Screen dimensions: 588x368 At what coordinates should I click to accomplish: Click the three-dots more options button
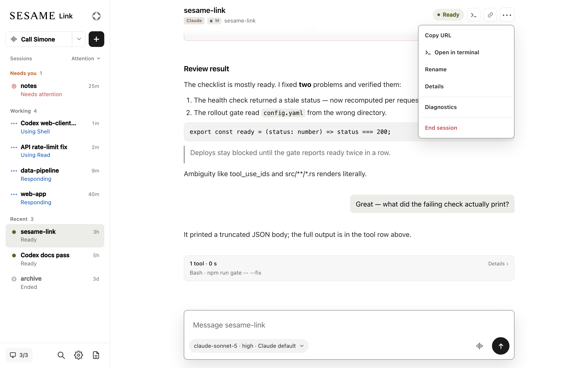click(507, 15)
